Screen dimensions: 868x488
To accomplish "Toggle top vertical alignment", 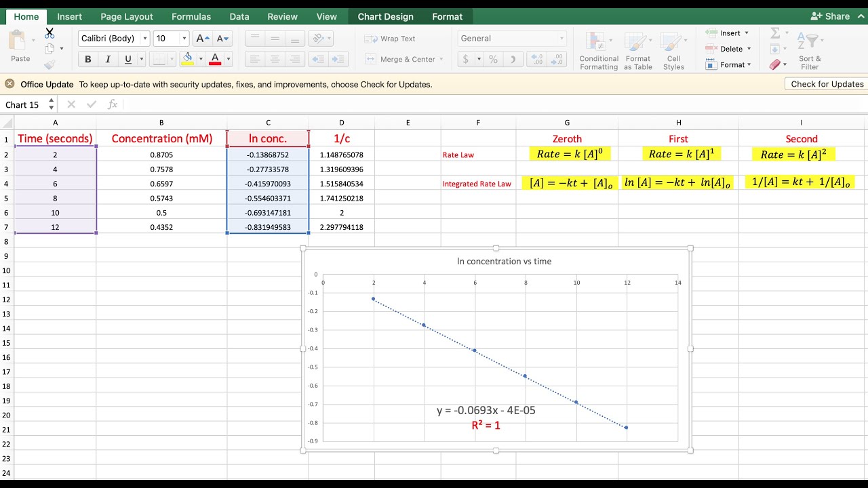I will pyautogui.click(x=255, y=39).
